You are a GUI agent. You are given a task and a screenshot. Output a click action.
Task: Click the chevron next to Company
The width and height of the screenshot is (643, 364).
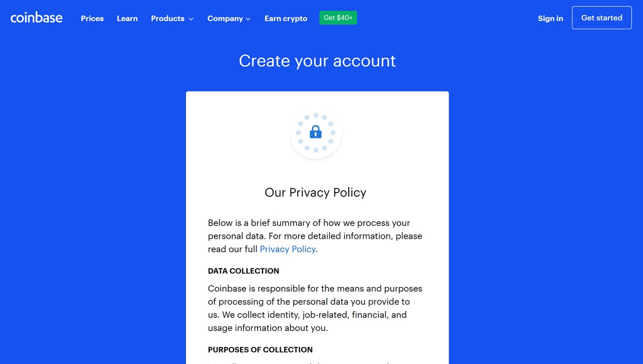(x=248, y=19)
